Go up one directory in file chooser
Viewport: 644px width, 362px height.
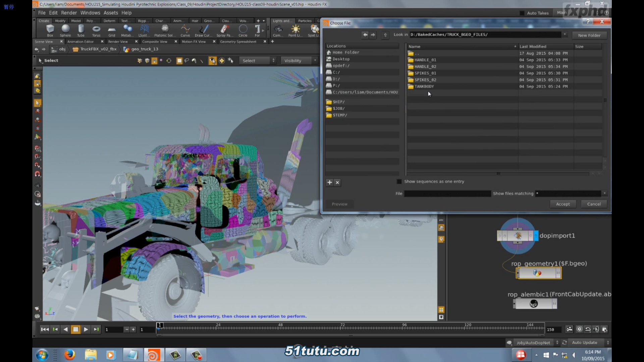[x=385, y=35]
